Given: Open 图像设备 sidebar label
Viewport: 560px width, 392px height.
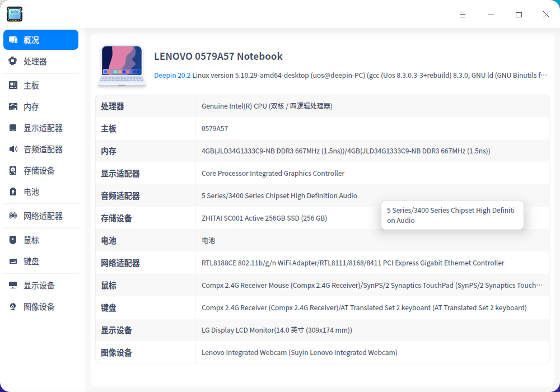Looking at the screenshot, I should click(39, 307).
